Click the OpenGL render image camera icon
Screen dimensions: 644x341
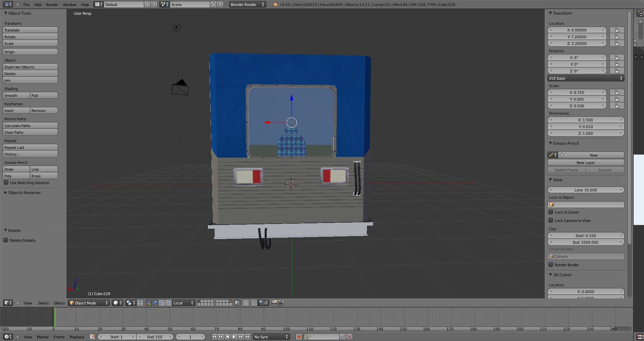pos(274,303)
